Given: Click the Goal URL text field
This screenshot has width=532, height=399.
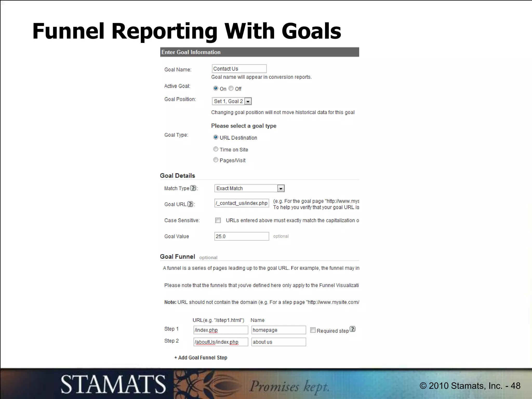Looking at the screenshot, I should 242,203.
